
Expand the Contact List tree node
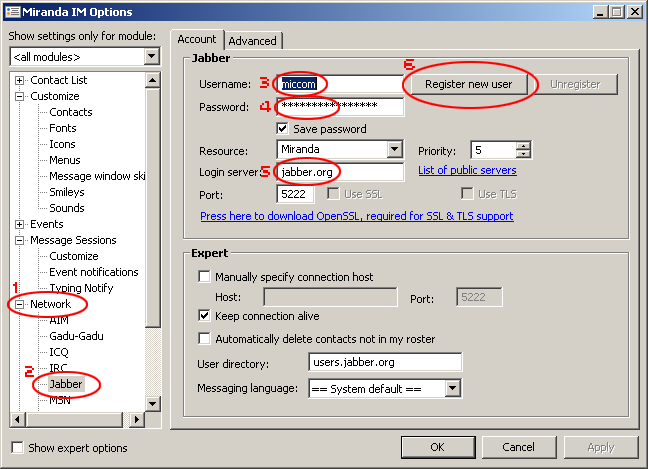coord(19,80)
